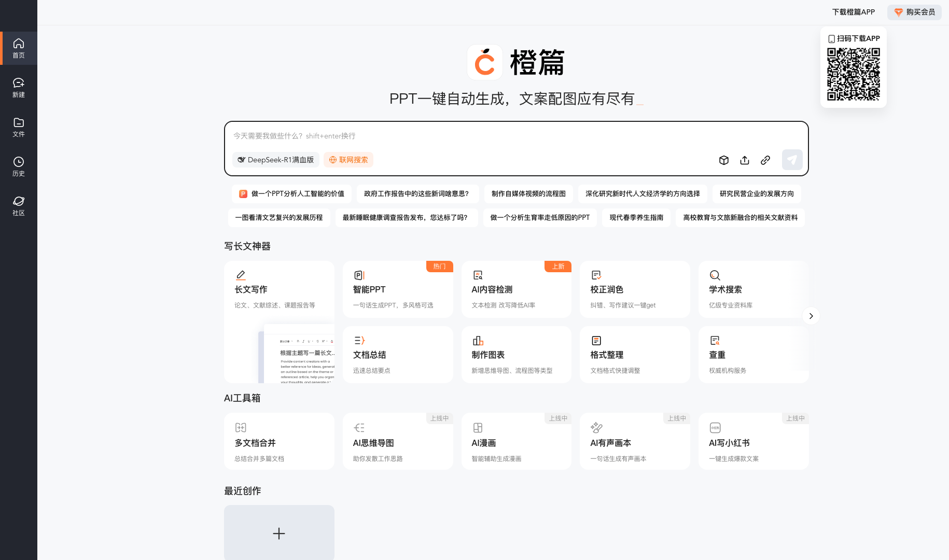Open the 校正润色 card title
The width and height of the screenshot is (949, 560).
pos(607,290)
